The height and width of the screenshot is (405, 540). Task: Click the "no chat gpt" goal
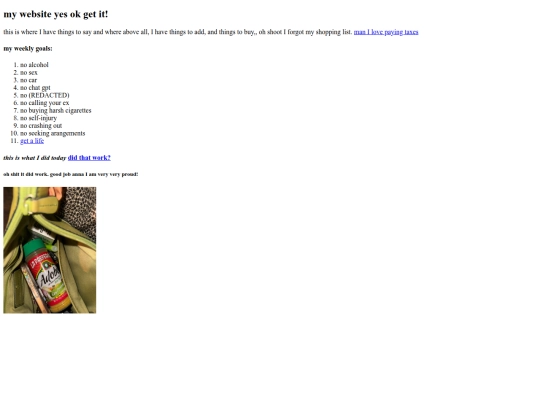[x=35, y=87]
